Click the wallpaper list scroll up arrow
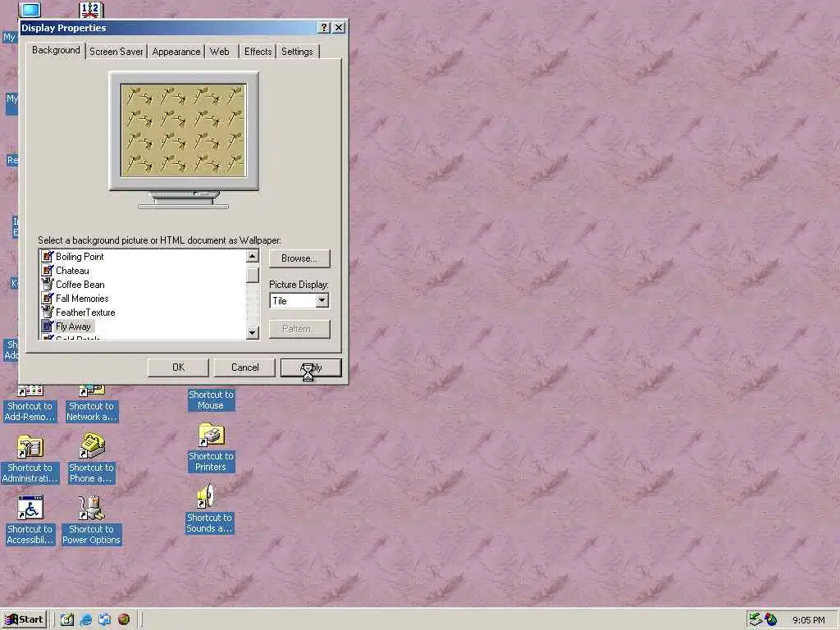The height and width of the screenshot is (630, 840). tap(253, 256)
